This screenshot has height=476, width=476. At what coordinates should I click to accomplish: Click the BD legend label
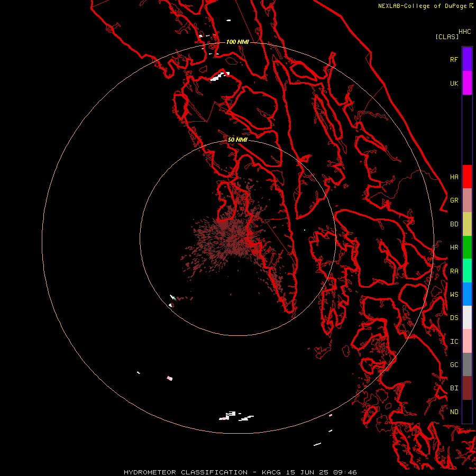[x=454, y=224]
